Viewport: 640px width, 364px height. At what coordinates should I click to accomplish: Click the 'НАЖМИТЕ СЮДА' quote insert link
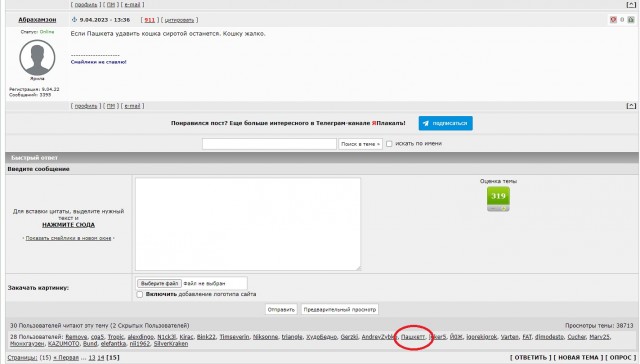(69, 225)
